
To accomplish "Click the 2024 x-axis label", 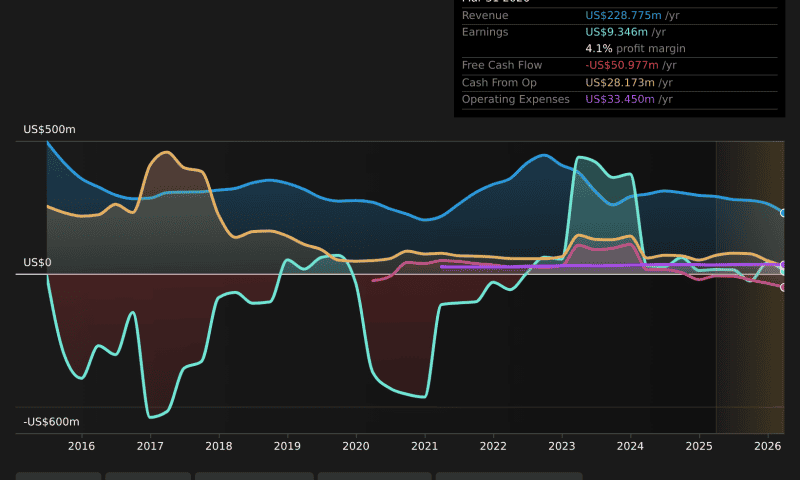I will 630,446.
